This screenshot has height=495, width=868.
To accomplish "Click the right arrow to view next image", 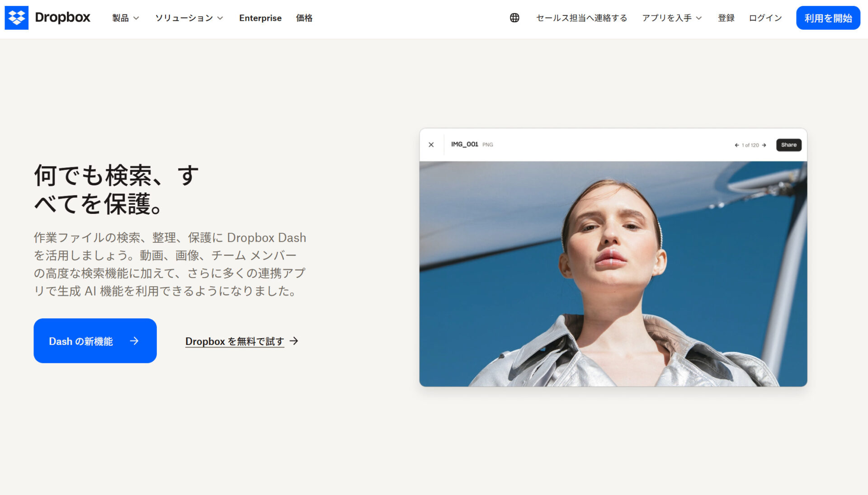I will pyautogui.click(x=764, y=145).
